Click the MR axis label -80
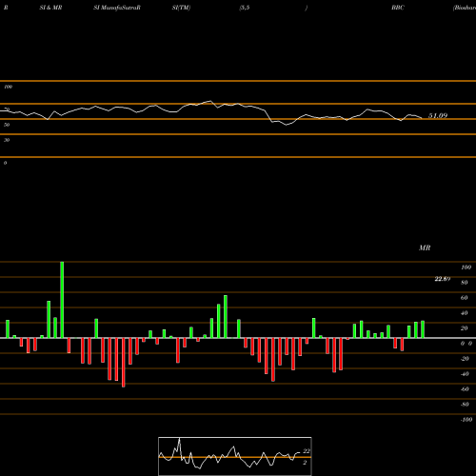 465,405
